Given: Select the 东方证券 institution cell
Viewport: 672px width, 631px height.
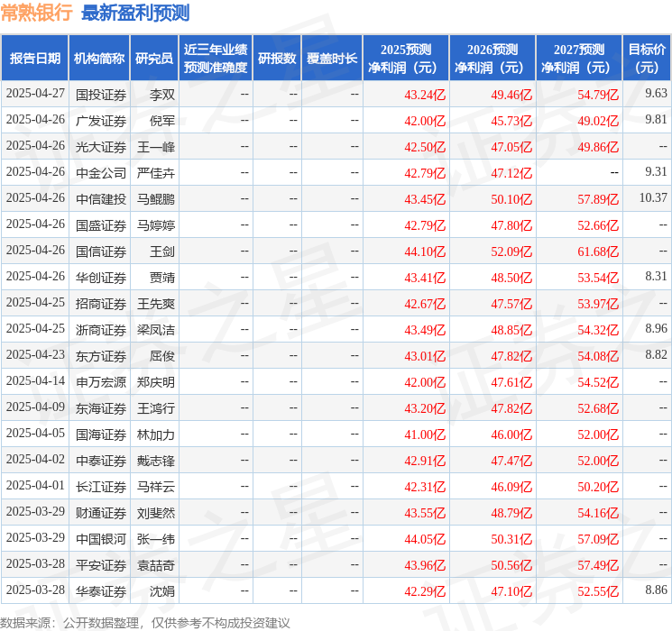Looking at the screenshot, I should pos(101,356).
